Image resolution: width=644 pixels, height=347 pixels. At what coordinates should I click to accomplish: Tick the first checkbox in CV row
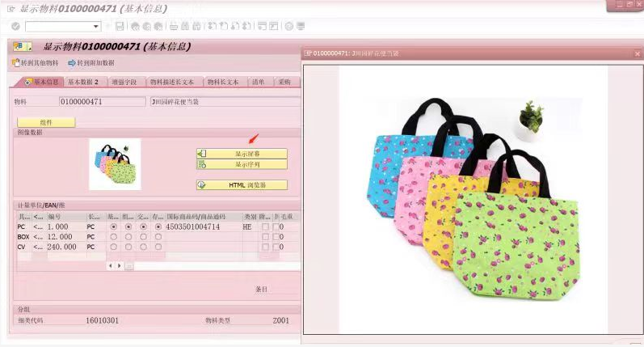(265, 247)
